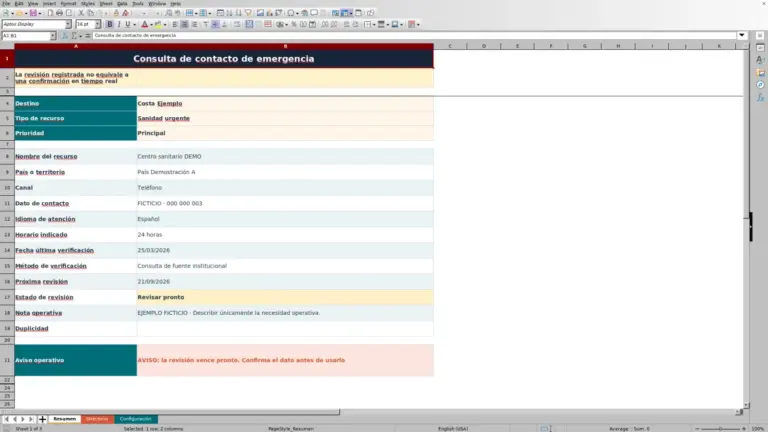The width and height of the screenshot is (768, 432).
Task: Click the Insert chart icon
Action: coord(269,13)
